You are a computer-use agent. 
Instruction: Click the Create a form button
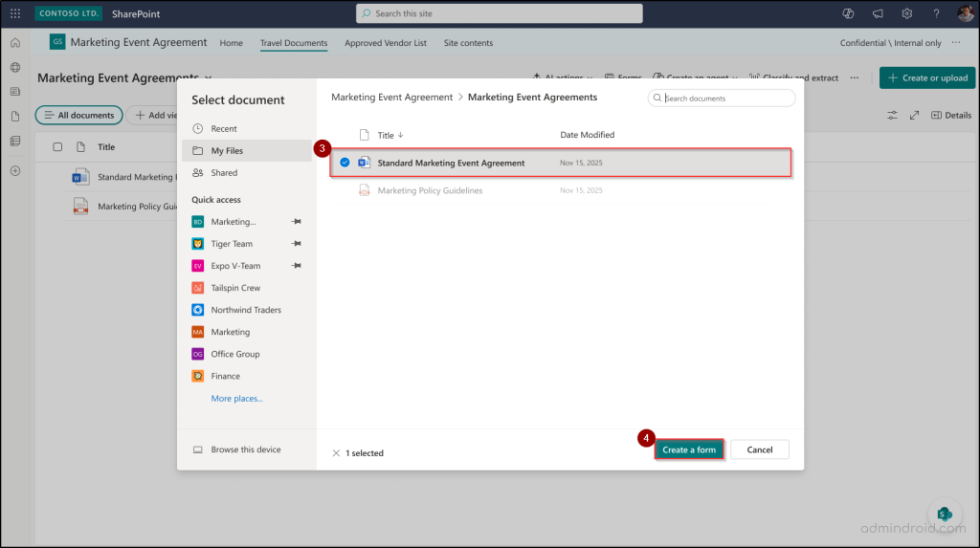689,449
